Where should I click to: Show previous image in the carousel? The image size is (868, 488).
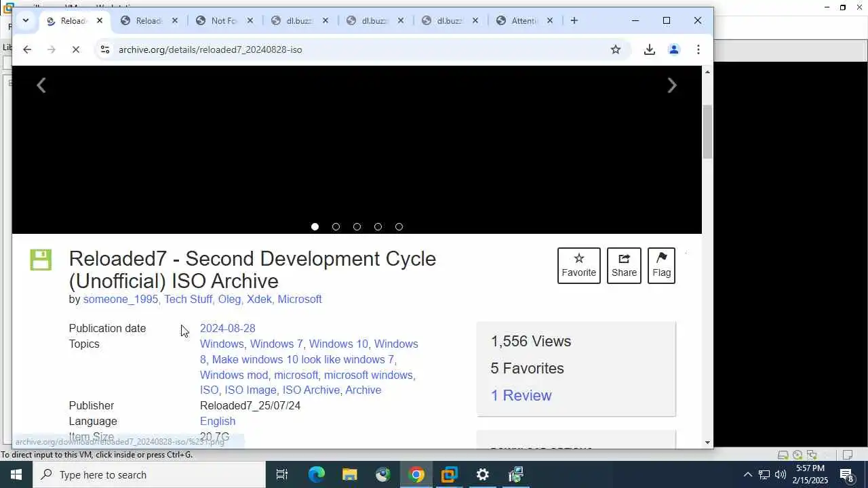tap(41, 85)
